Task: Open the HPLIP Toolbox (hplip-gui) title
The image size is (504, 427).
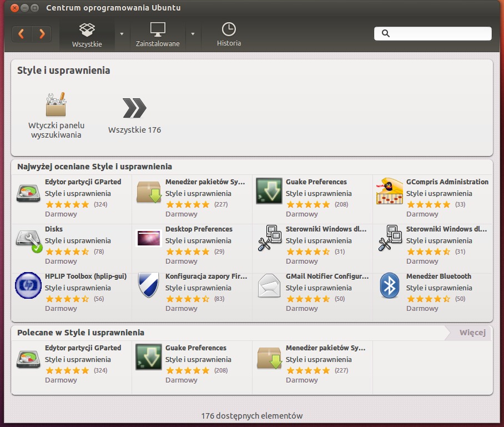Action: pos(86,276)
